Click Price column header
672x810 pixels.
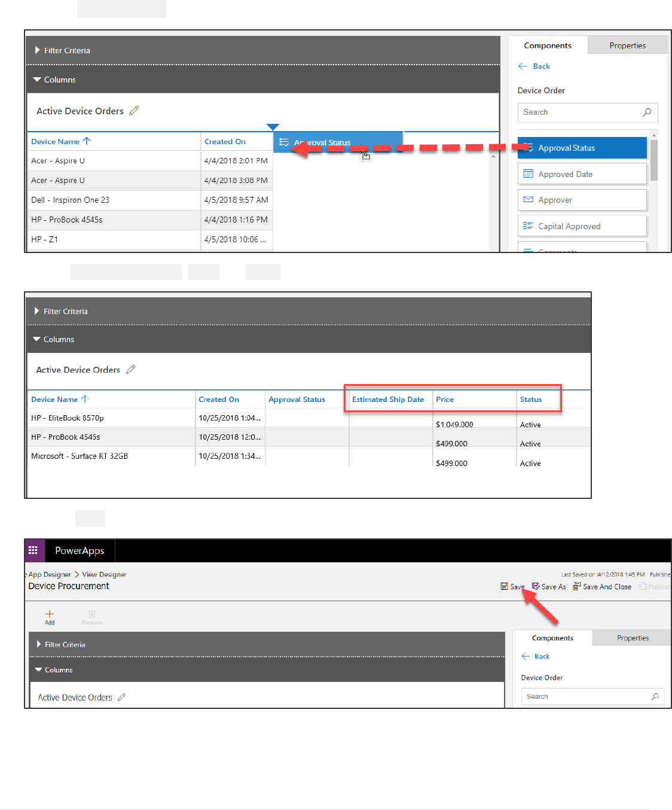(x=445, y=400)
